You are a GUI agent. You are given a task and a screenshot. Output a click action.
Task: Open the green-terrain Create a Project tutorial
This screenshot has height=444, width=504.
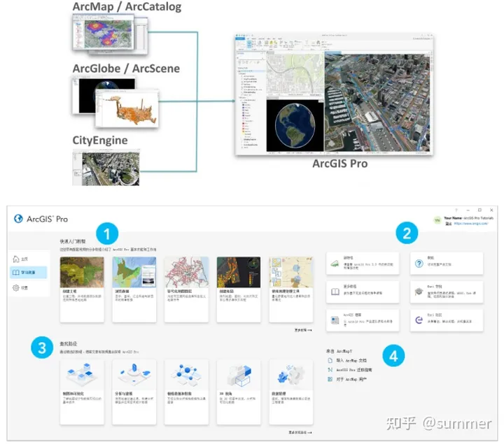82,289
